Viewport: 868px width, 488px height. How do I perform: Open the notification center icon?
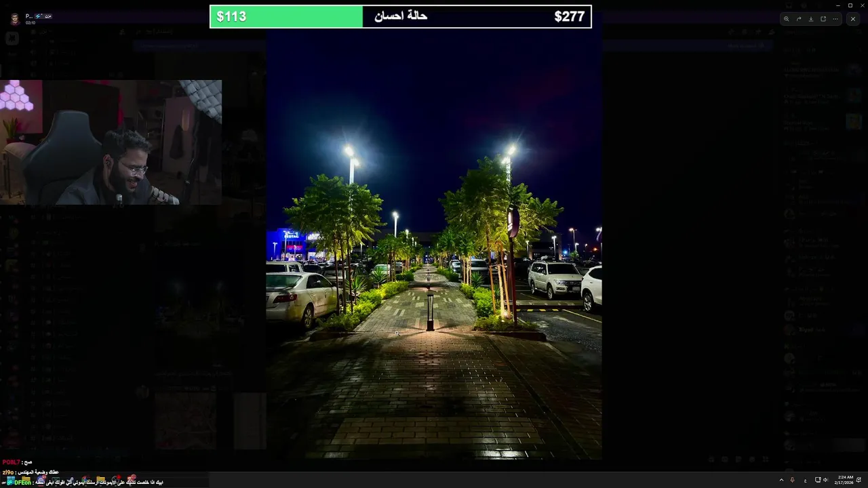(859, 480)
